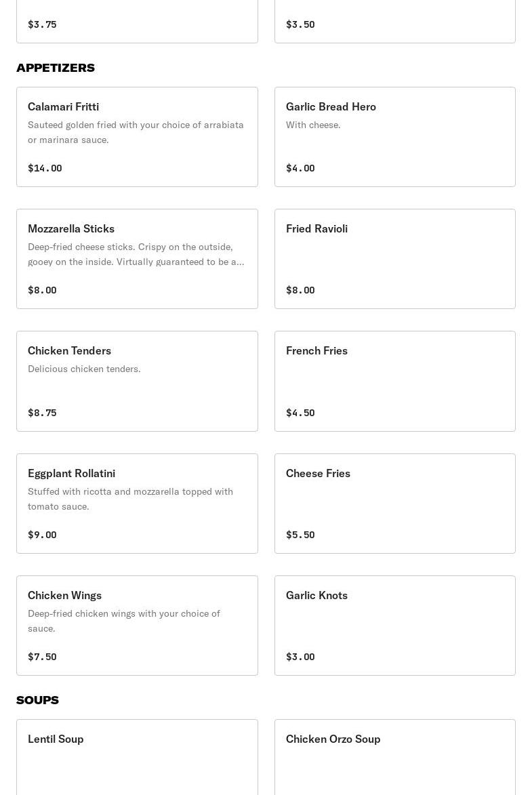This screenshot has height=795, width=532.
Task: Select French Fries from appetizers
Action: pyautogui.click(x=394, y=381)
